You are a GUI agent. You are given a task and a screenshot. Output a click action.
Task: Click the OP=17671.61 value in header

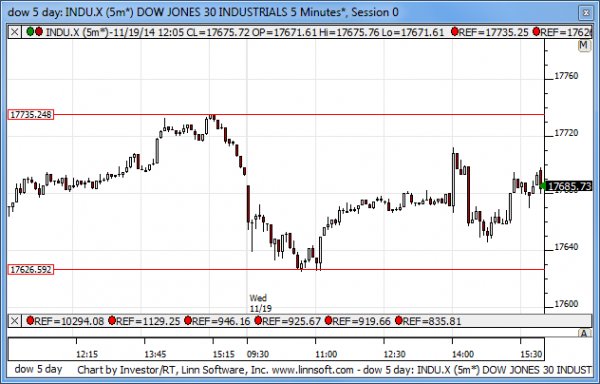click(284, 32)
